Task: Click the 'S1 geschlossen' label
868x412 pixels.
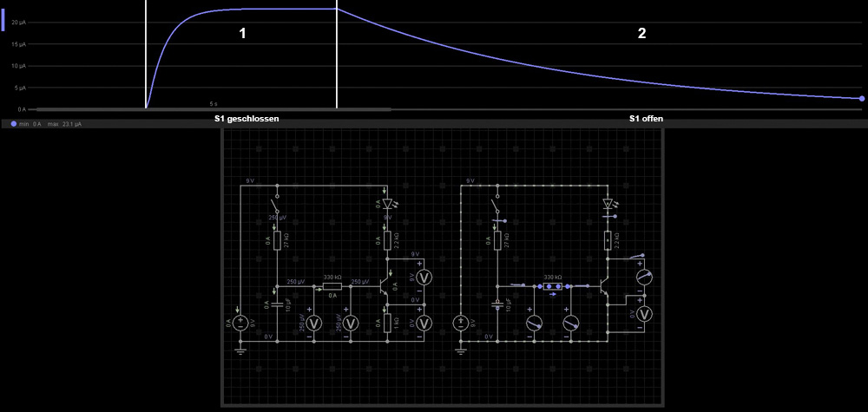Action: click(x=247, y=117)
